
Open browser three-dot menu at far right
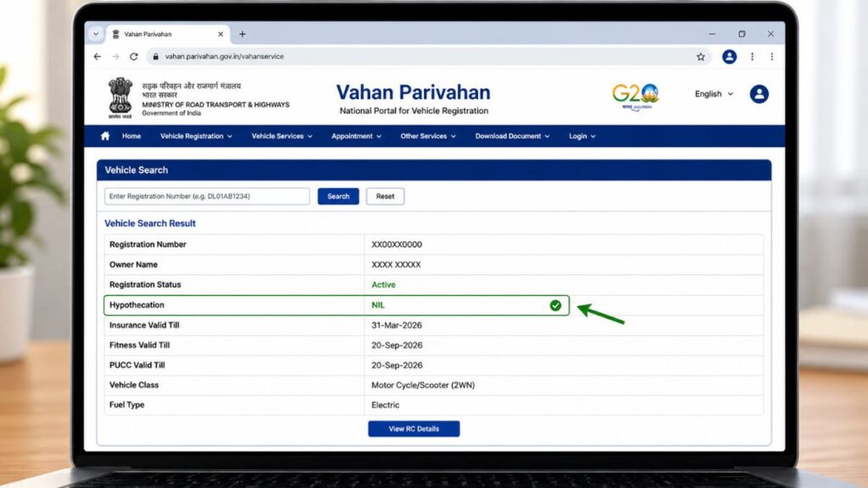[771, 57]
